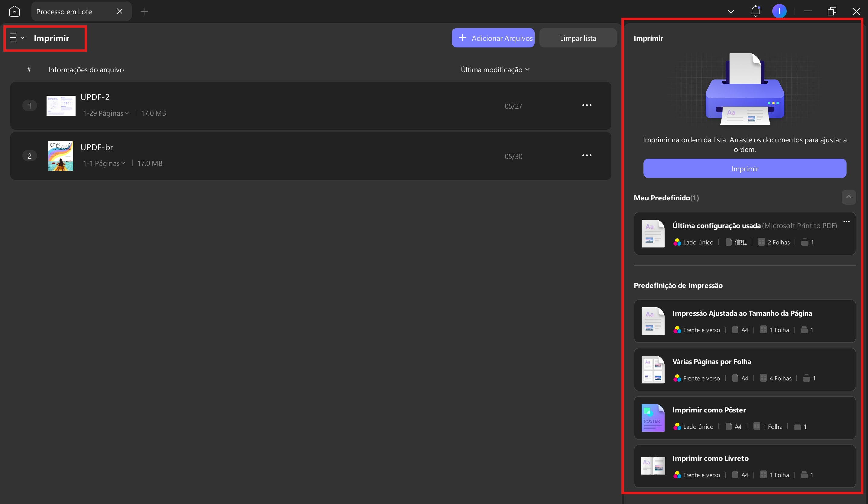Click the 2 Folhas value in Última configuração
868x504 pixels.
click(779, 242)
